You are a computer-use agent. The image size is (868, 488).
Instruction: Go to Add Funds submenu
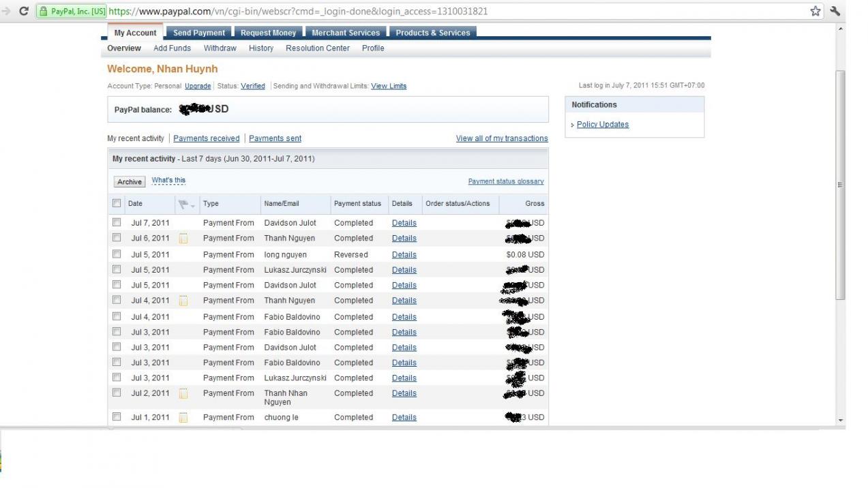pos(172,48)
